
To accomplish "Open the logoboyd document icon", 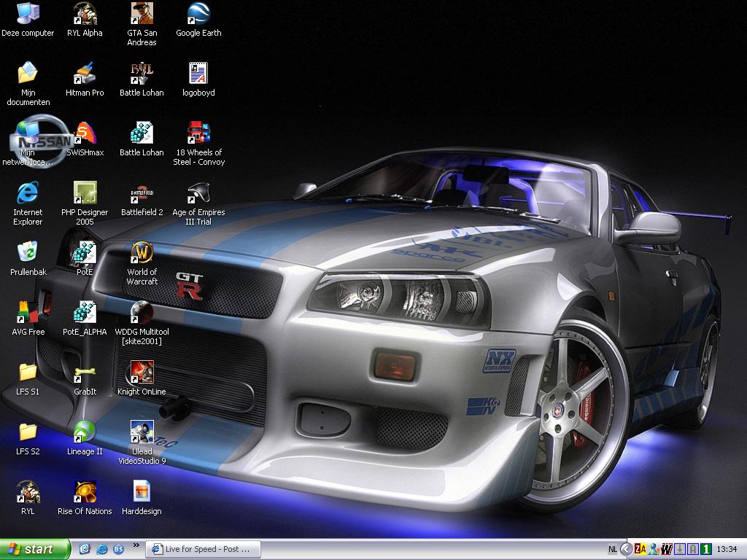I will [x=198, y=79].
